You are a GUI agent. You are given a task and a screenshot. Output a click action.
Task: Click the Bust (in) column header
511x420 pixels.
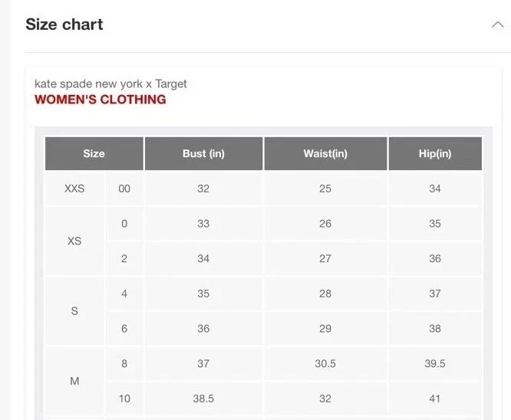(x=203, y=153)
